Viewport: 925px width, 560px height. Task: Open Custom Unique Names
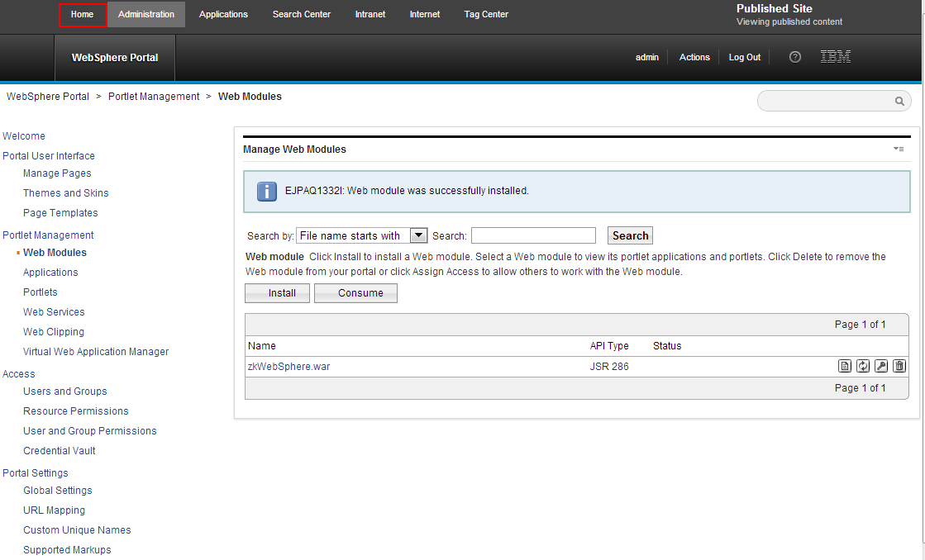tap(77, 530)
